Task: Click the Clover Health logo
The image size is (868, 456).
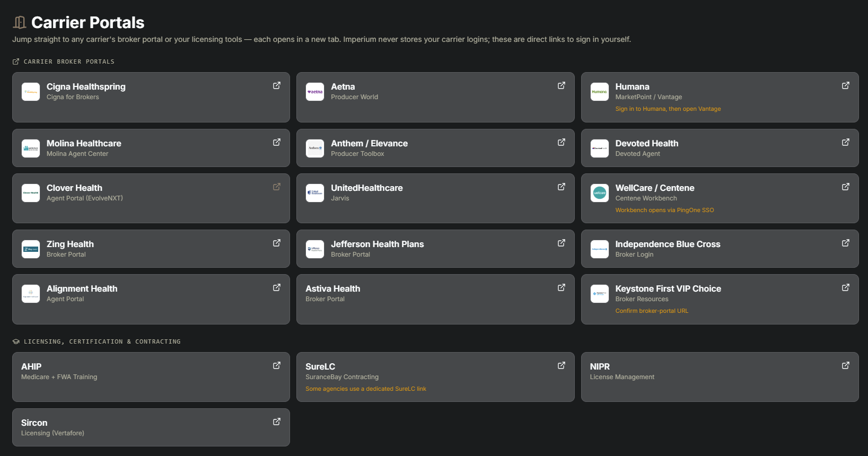Action: pos(31,193)
